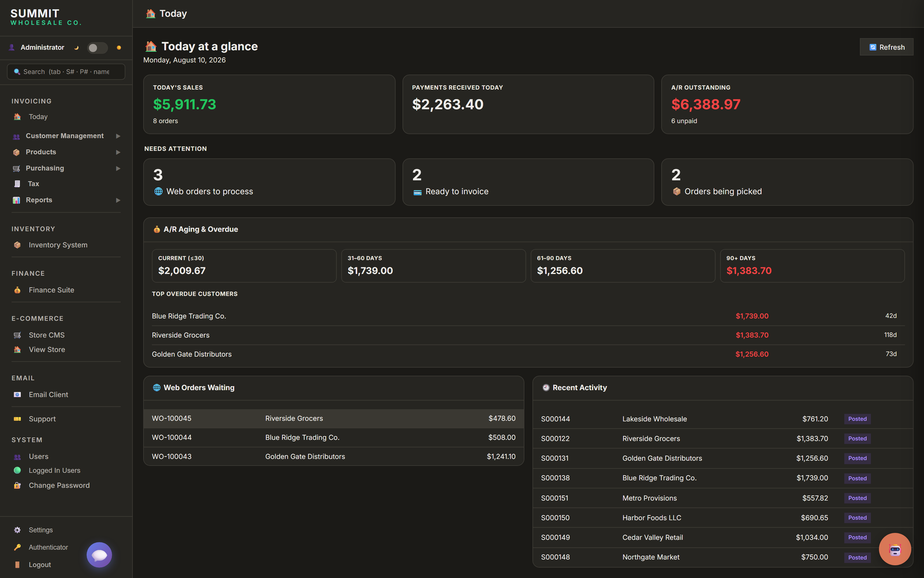The image size is (924, 578).
Task: Open Inventory System
Action: pyautogui.click(x=58, y=245)
